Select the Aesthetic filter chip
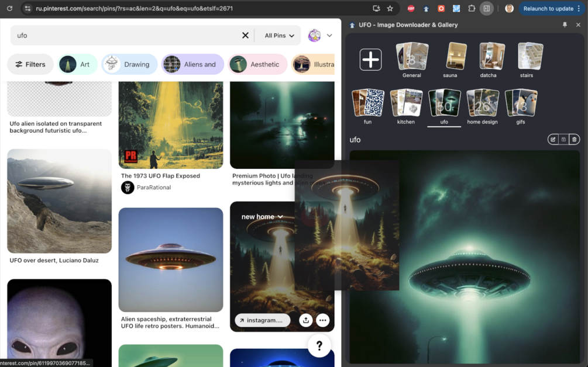 pyautogui.click(x=257, y=64)
